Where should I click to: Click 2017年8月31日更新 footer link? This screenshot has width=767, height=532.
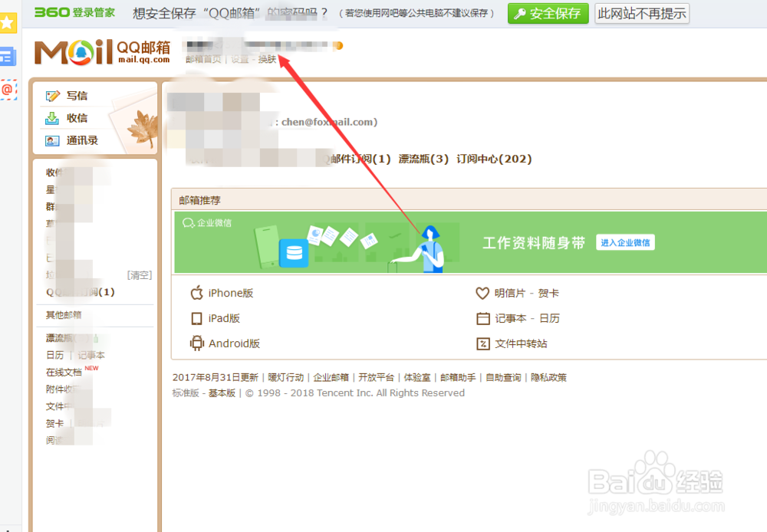point(216,377)
